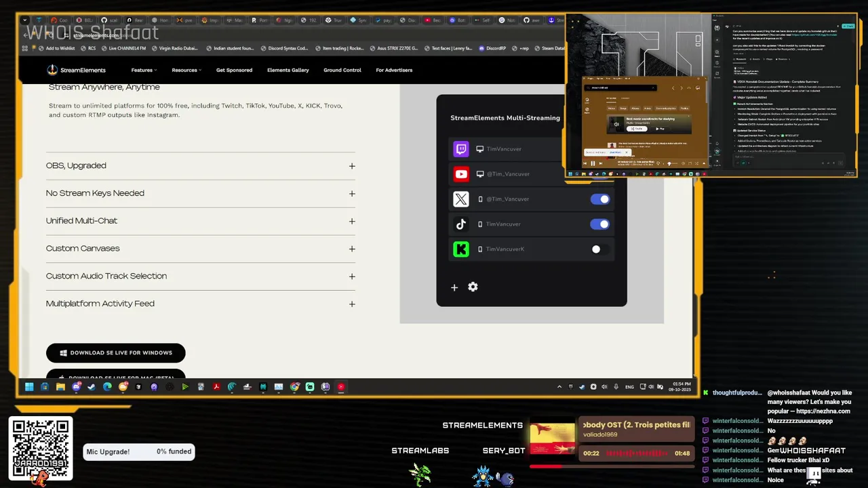
Task: Launch Microsoft Edge from the taskbar
Action: coord(107,387)
